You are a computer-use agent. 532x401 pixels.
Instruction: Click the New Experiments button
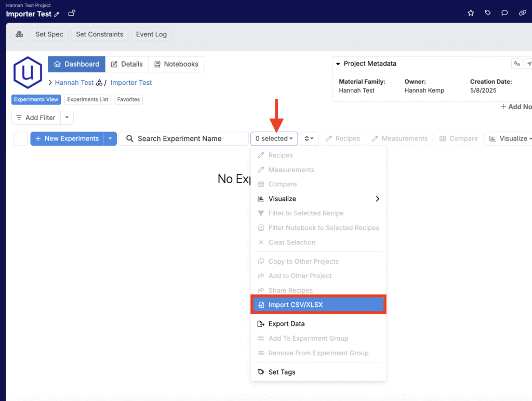pyautogui.click(x=67, y=138)
